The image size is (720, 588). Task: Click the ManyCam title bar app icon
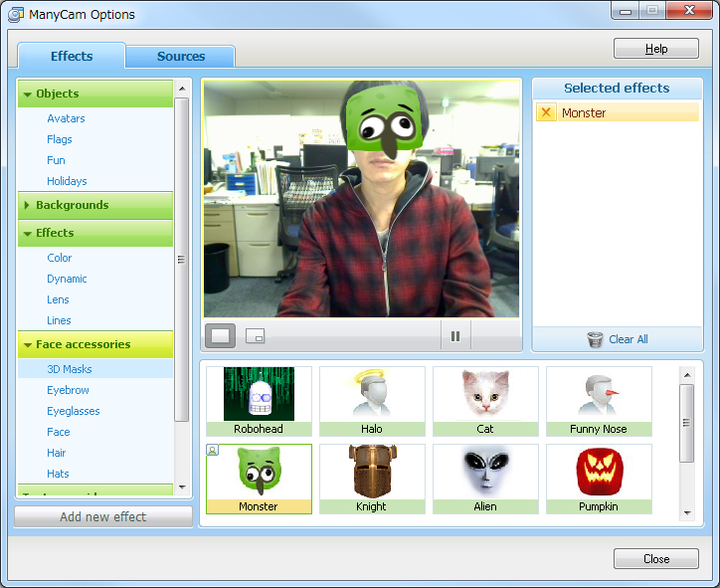[x=16, y=15]
